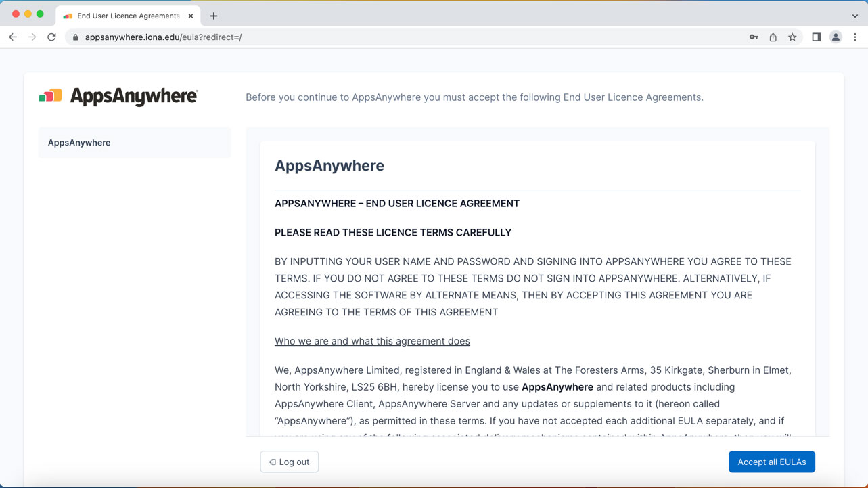Click the Log out button
This screenshot has width=868, height=488.
click(290, 462)
